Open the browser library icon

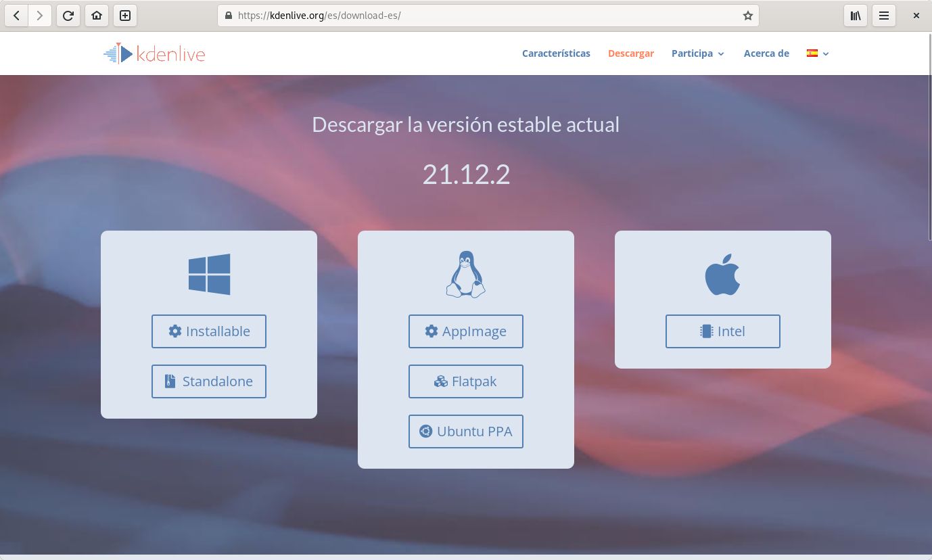click(x=856, y=16)
